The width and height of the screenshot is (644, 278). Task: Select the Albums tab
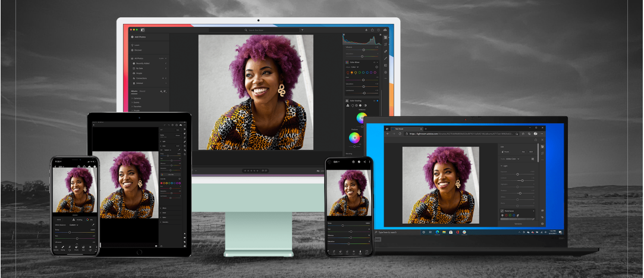(134, 91)
